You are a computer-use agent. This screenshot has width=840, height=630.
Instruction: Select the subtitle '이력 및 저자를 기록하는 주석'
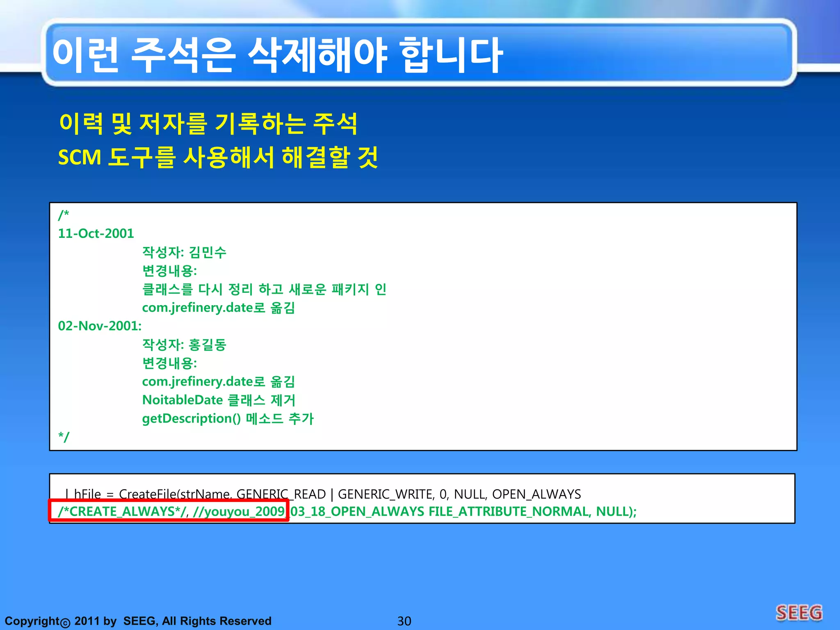208,123
